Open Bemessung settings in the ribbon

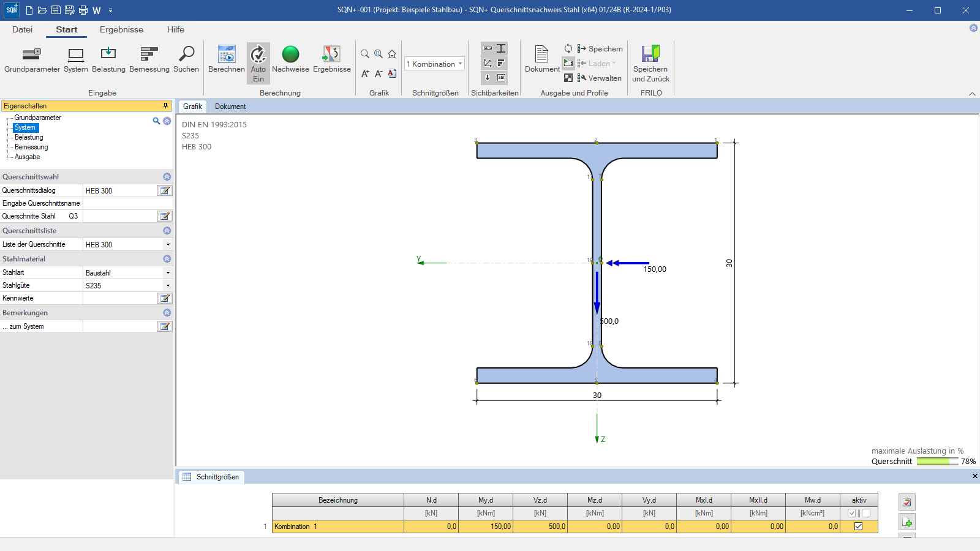149,60
